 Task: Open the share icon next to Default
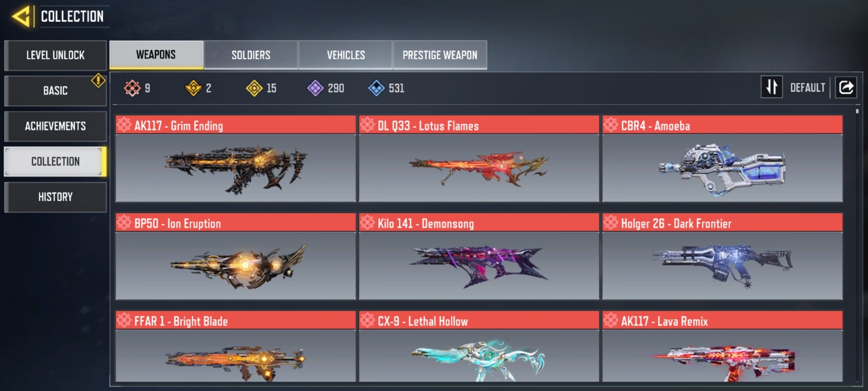click(846, 87)
